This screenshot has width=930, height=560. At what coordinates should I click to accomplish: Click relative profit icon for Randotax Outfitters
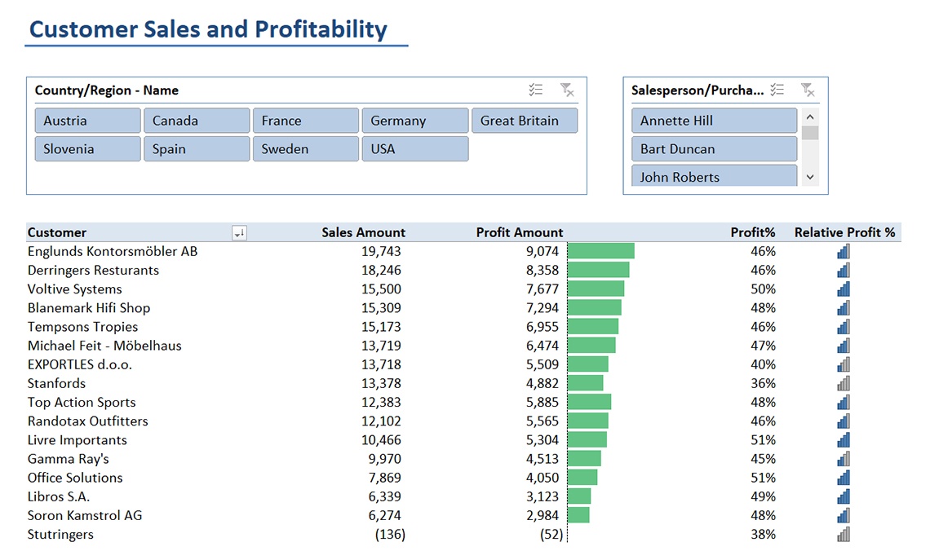tap(844, 421)
